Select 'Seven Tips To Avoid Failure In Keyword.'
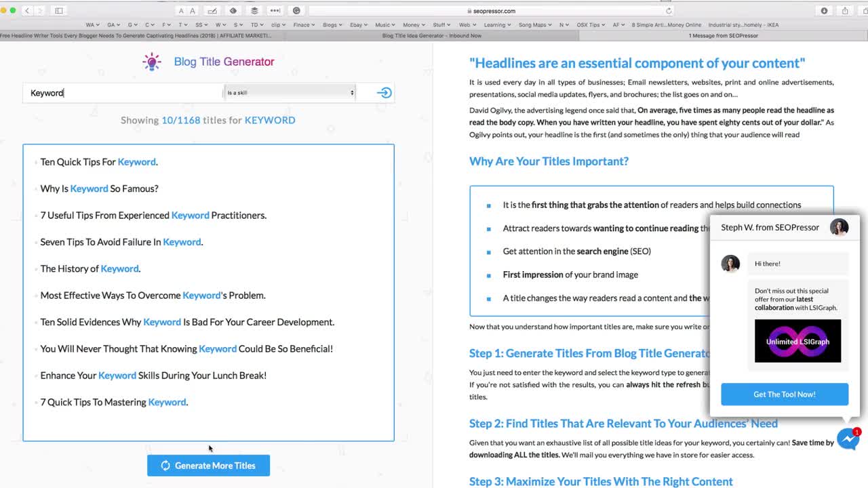 click(121, 242)
